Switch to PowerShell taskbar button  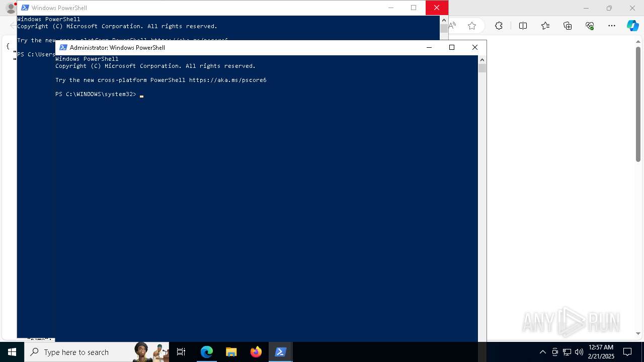coord(280,352)
